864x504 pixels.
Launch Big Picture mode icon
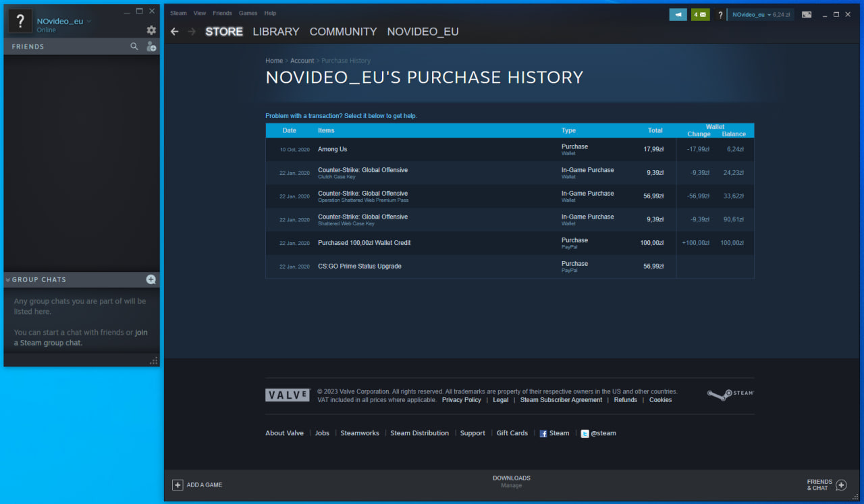coord(807,14)
